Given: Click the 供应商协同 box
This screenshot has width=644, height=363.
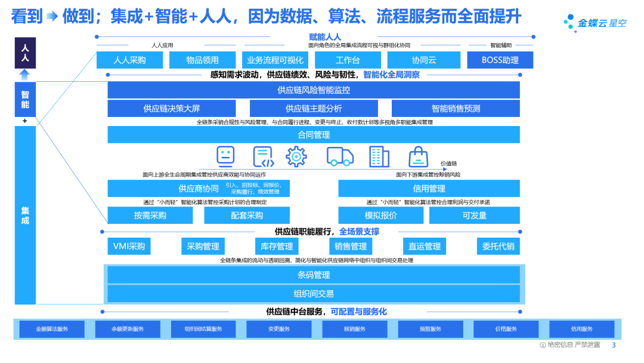Looking at the screenshot, I should pos(199,188).
